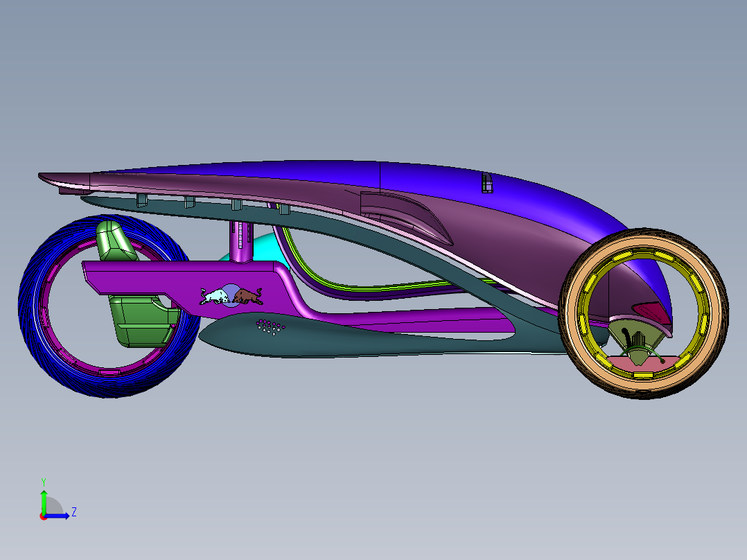Pick the dotted vent holes on underbody
747x560 pixels.
(x=270, y=327)
